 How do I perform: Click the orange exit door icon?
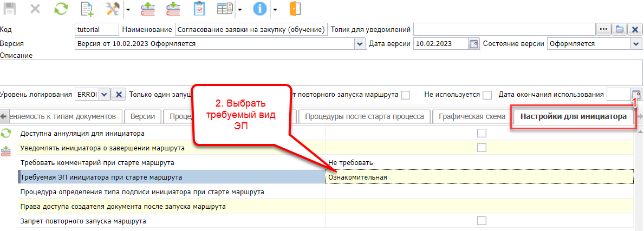point(295,9)
